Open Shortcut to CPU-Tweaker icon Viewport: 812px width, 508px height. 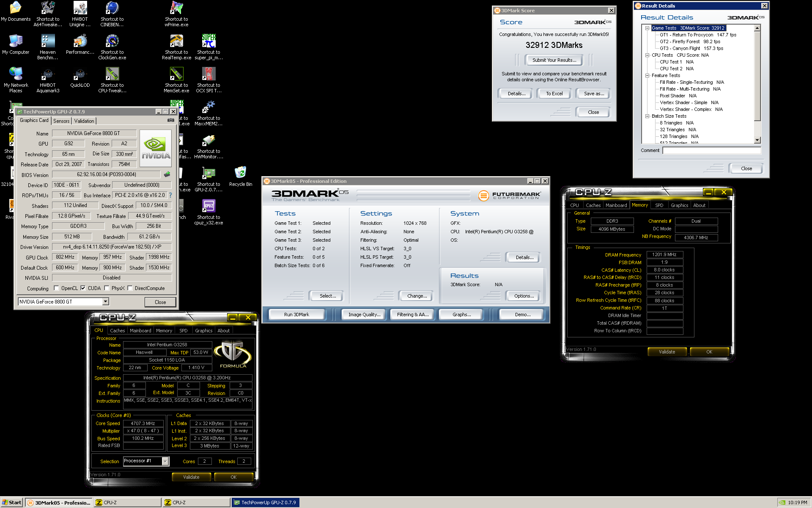coord(112,80)
